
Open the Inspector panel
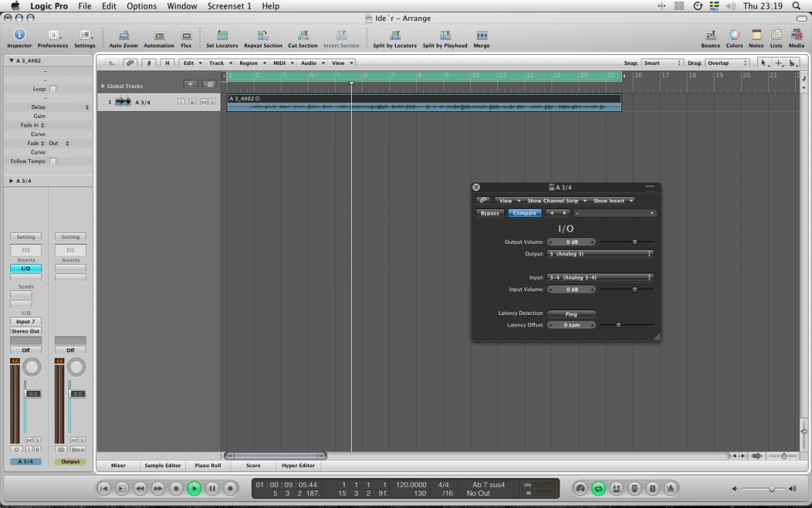tap(19, 39)
